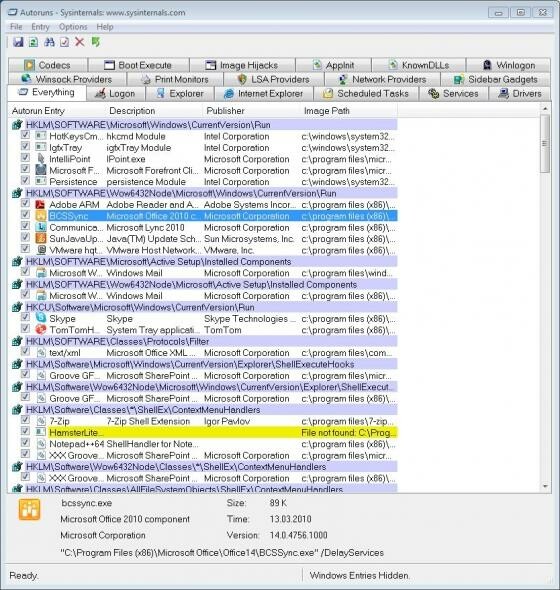
Task: Click the IntelliPoint mouse icon
Action: click(x=40, y=159)
